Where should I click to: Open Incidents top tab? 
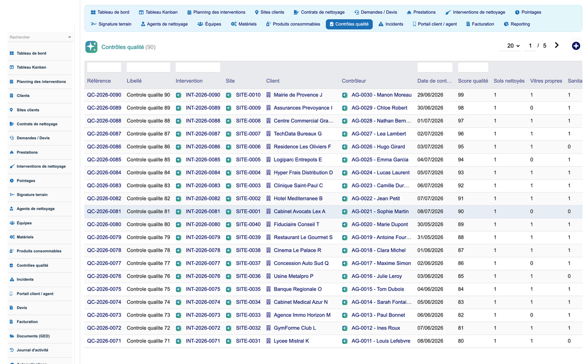[x=391, y=24]
